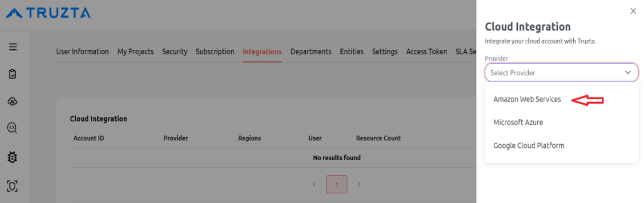Choose Google Cloud Platform option
Image resolution: width=644 pixels, height=203 pixels.
(x=528, y=145)
